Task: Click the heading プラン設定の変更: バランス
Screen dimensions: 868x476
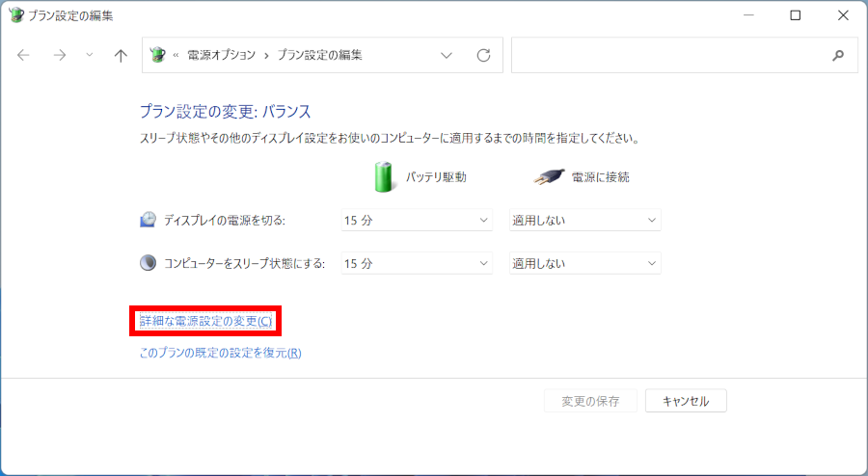Action: point(226,111)
